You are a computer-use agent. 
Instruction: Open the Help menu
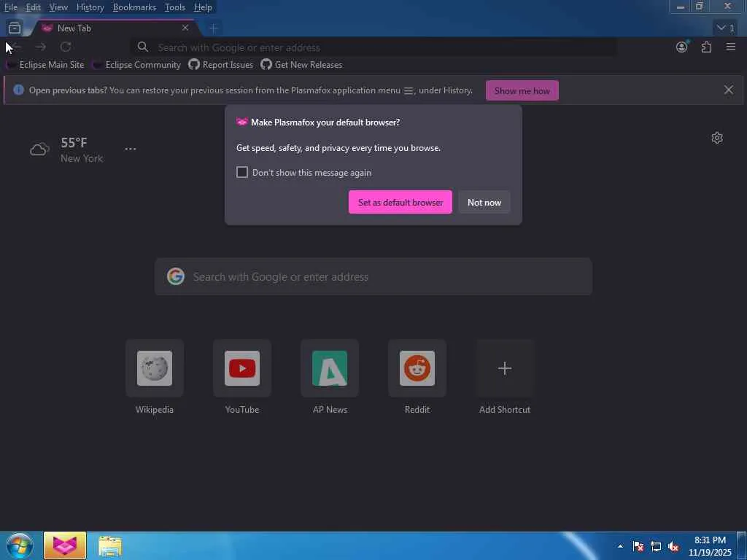[x=203, y=7]
